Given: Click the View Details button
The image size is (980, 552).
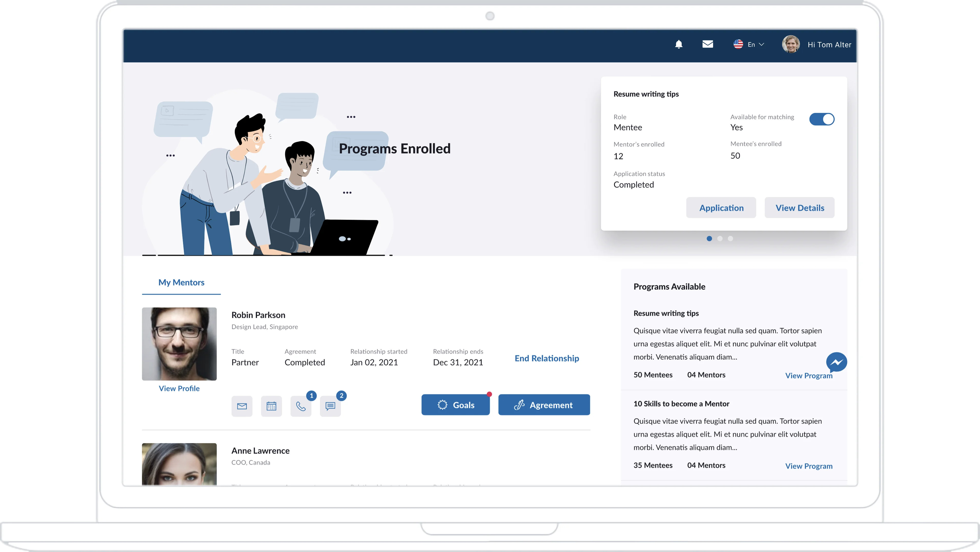Looking at the screenshot, I should pos(800,207).
